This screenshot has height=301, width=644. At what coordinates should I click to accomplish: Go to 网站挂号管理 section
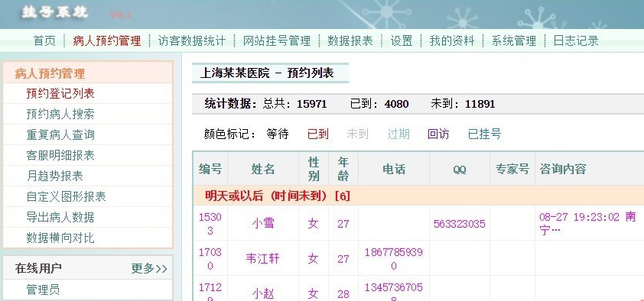pyautogui.click(x=277, y=40)
